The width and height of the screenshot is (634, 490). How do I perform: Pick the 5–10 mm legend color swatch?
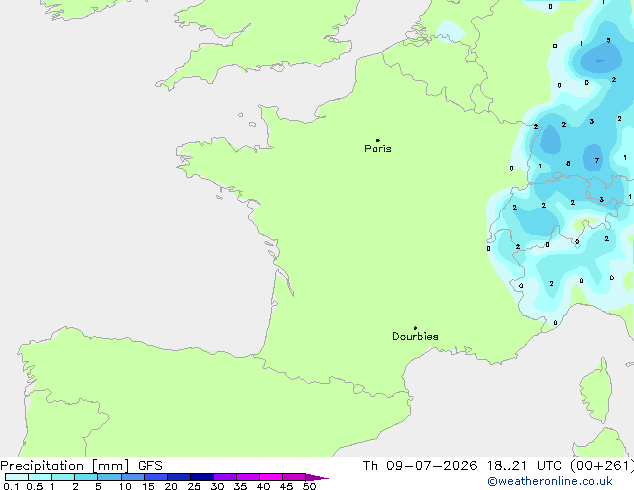point(109,477)
